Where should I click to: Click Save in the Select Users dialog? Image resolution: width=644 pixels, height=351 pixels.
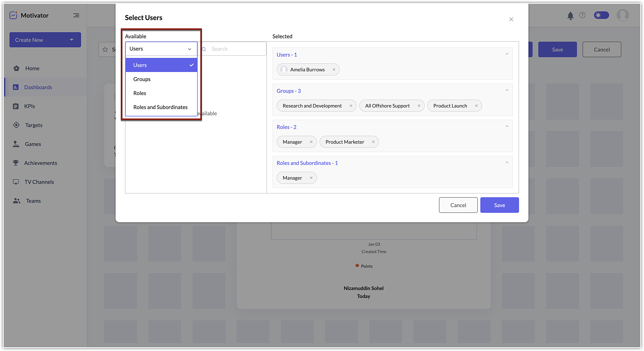(499, 205)
